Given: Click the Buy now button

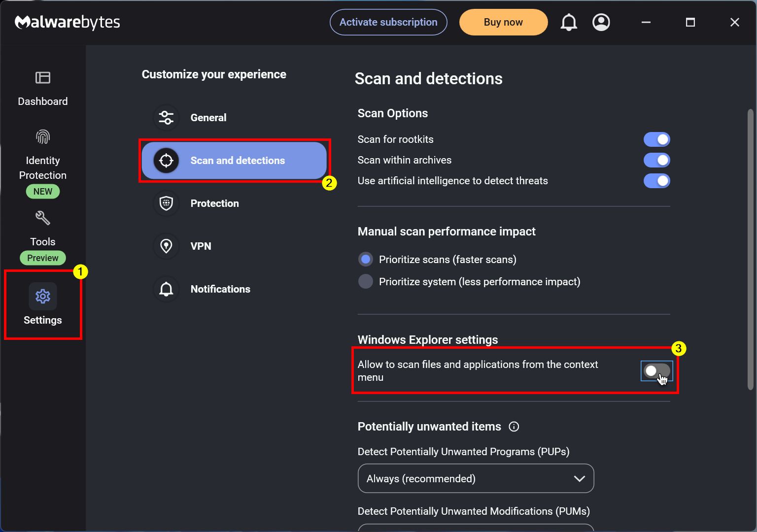Looking at the screenshot, I should (x=503, y=22).
